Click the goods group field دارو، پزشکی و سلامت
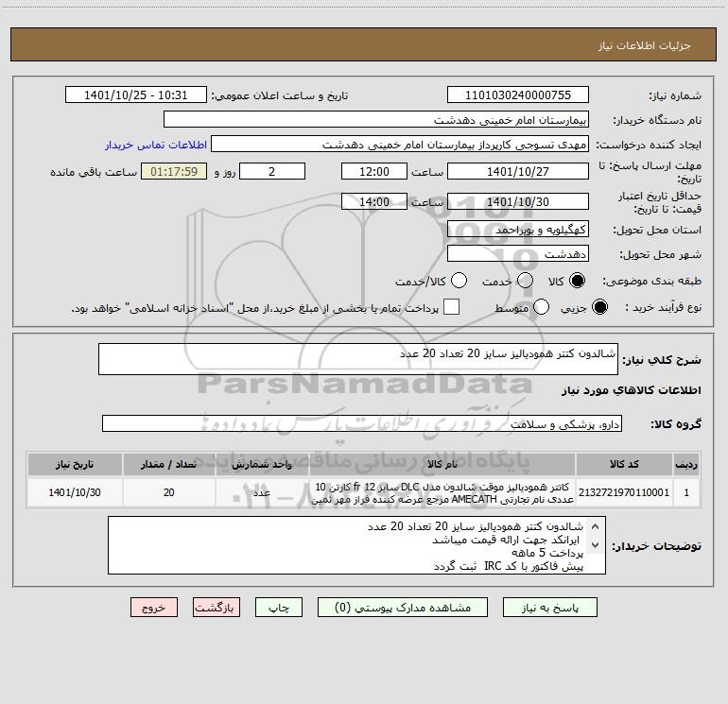 tap(362, 423)
